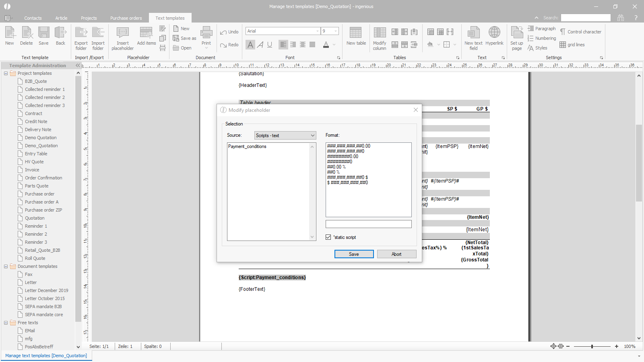Toggle italic text formatting

coord(260,45)
